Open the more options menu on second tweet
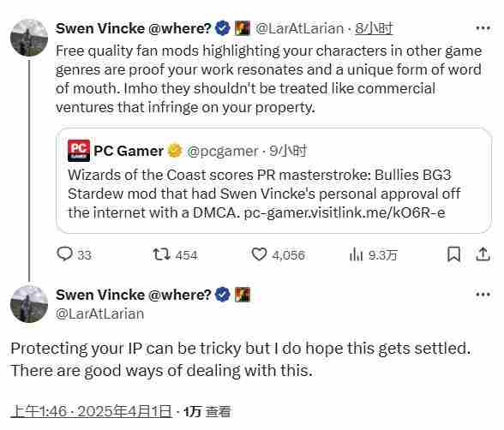 [483, 295]
